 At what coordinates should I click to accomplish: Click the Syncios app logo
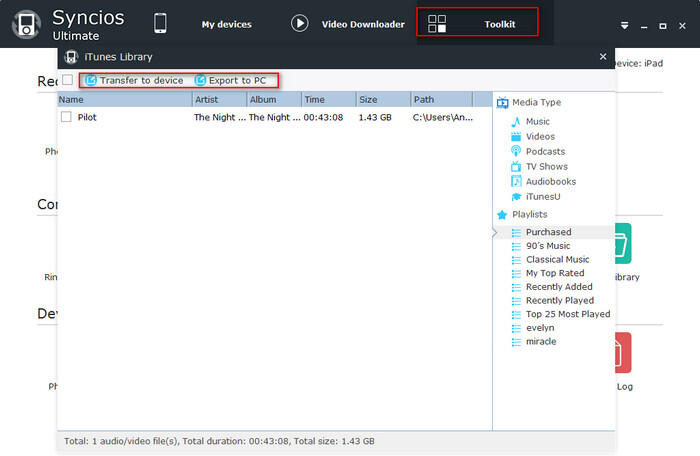26,25
